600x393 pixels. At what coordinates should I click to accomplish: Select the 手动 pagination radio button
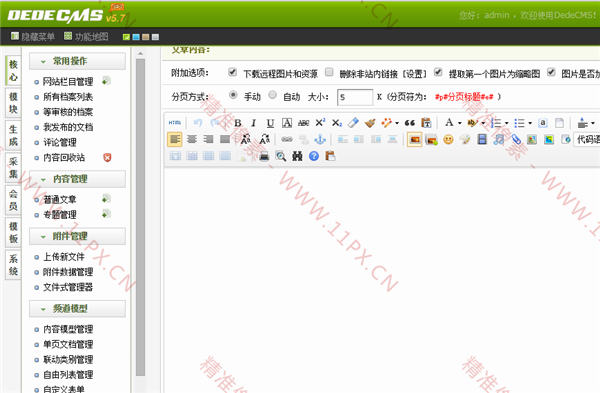click(233, 95)
